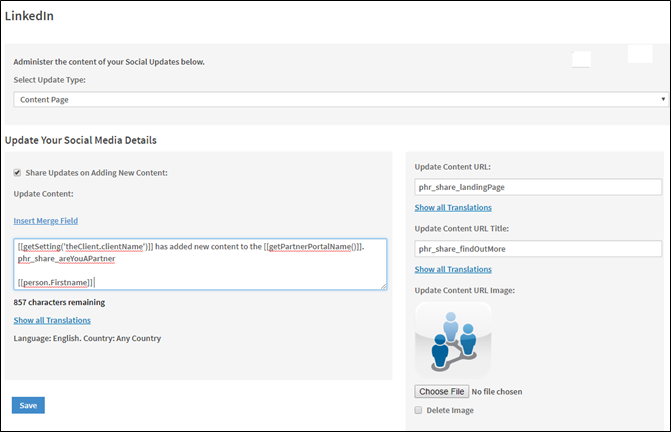Toggle Share Updates on Adding New Content checkbox
This screenshot has height=432, width=671.
pyautogui.click(x=17, y=173)
